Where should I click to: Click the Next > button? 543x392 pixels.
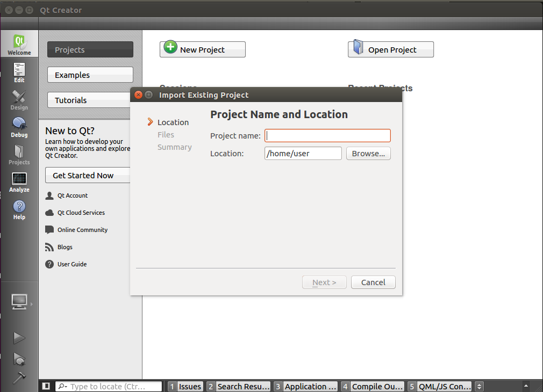[324, 282]
